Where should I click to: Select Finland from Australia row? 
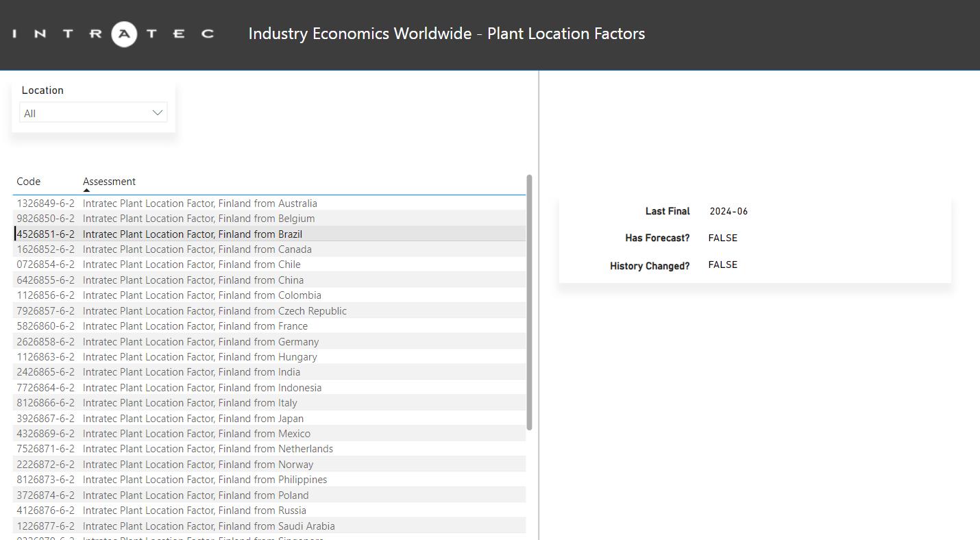[x=199, y=204]
